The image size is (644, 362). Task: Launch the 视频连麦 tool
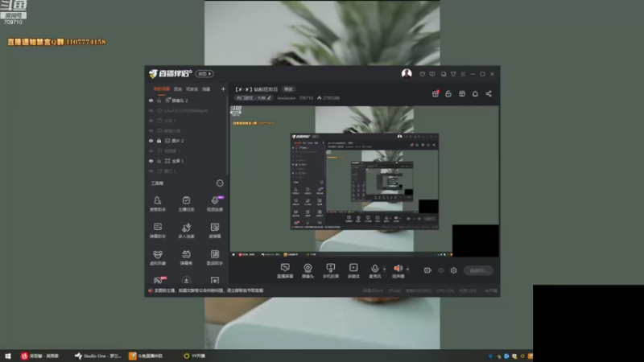point(214,204)
